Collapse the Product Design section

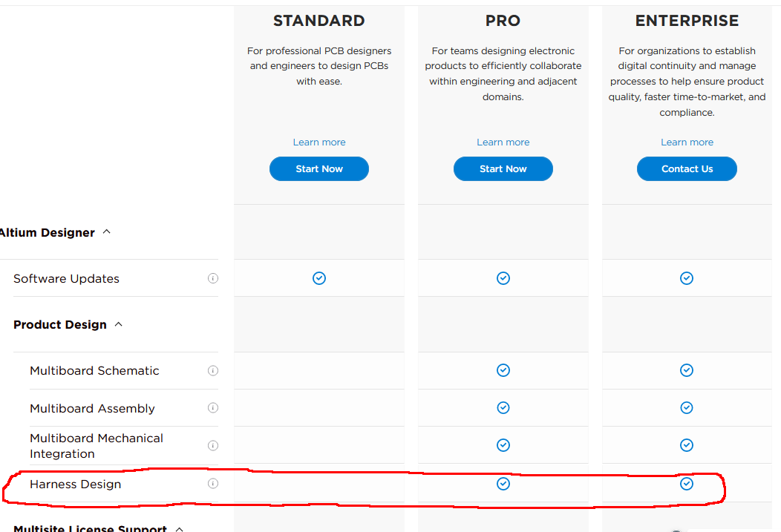pyautogui.click(x=119, y=324)
